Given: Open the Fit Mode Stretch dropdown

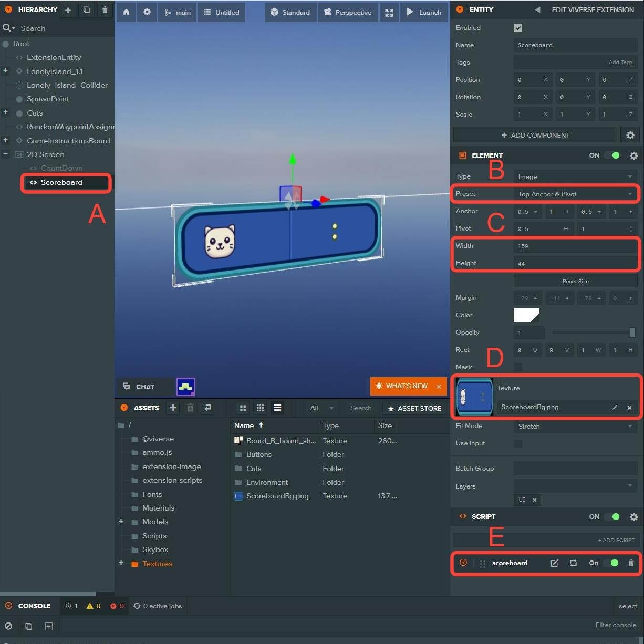Looking at the screenshot, I should pos(575,427).
